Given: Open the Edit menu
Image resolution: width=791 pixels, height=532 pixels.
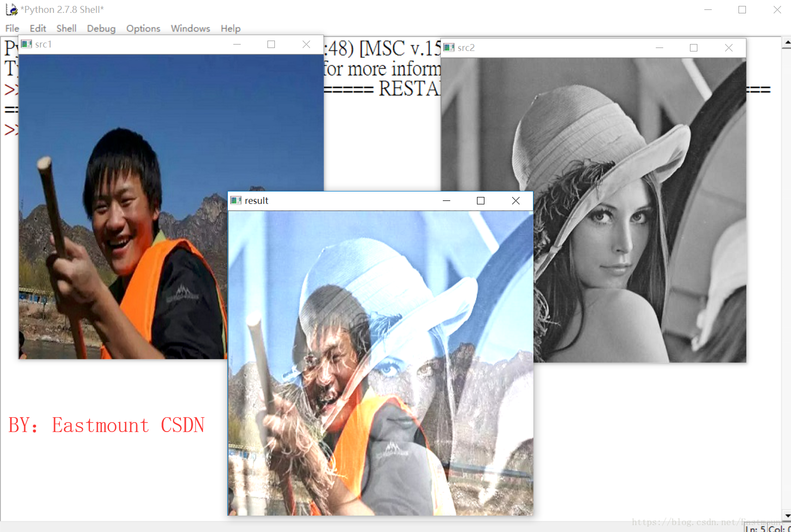Looking at the screenshot, I should [38, 28].
